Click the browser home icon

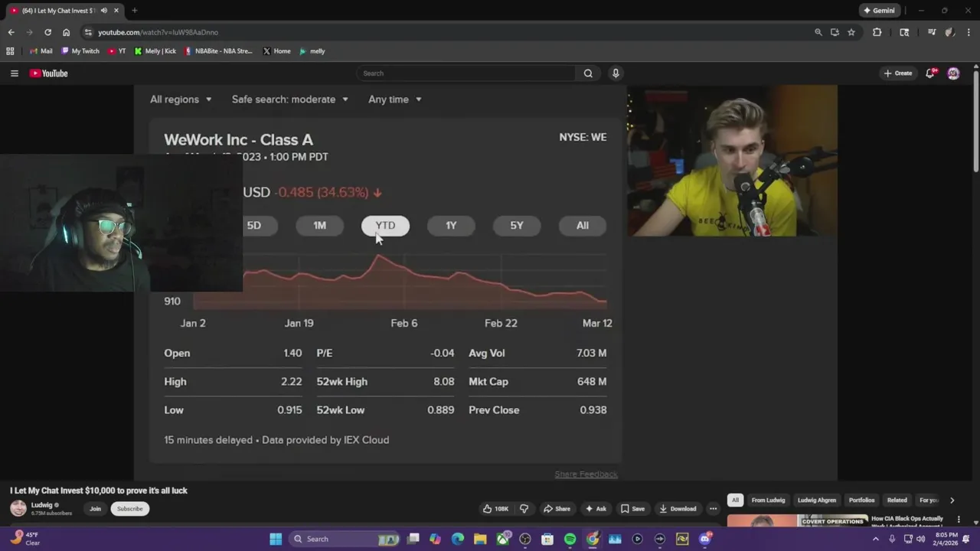(66, 32)
